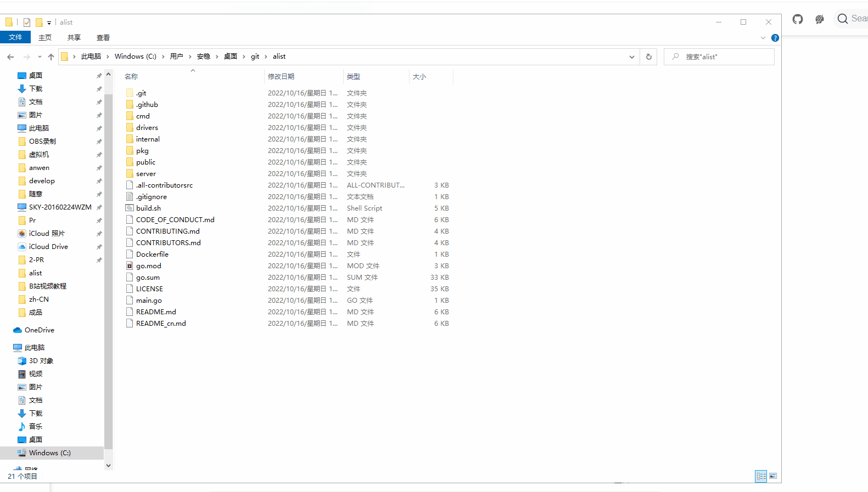868x492 pixels.
Task: Open the address bar history dropdown
Action: (631, 56)
